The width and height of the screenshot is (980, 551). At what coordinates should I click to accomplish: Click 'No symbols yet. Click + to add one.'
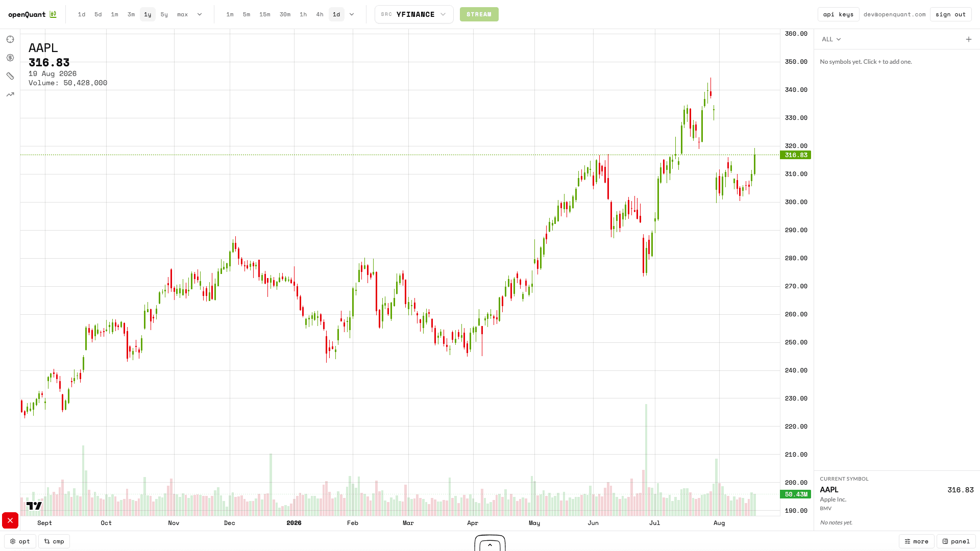[x=866, y=62]
